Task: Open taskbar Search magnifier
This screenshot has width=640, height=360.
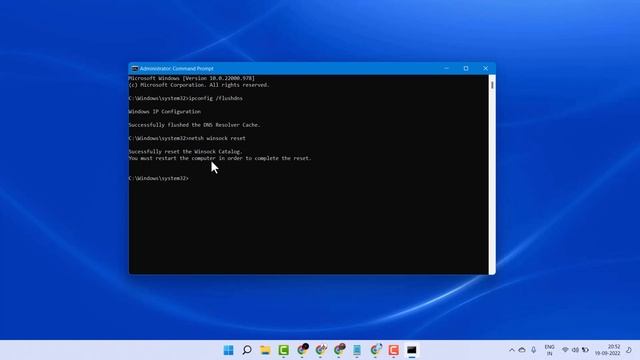Action: coord(247,350)
